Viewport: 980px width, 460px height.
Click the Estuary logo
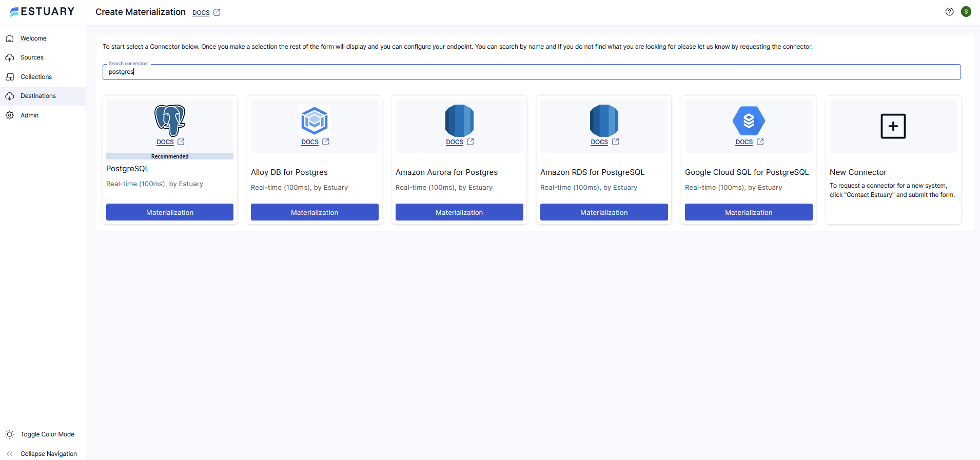click(x=42, y=12)
